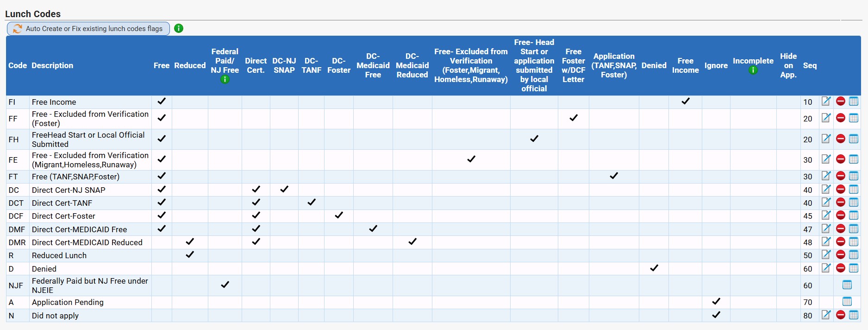Screen dimensions: 868x330
Task: Delete the DMF lunch code row
Action: [841, 229]
